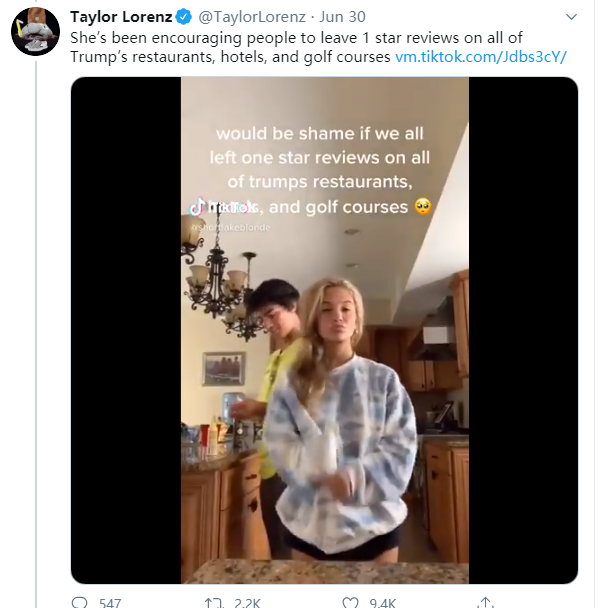Click the 2.2K retweets count
Viewport: 606px width, 608px height.
coord(247,602)
